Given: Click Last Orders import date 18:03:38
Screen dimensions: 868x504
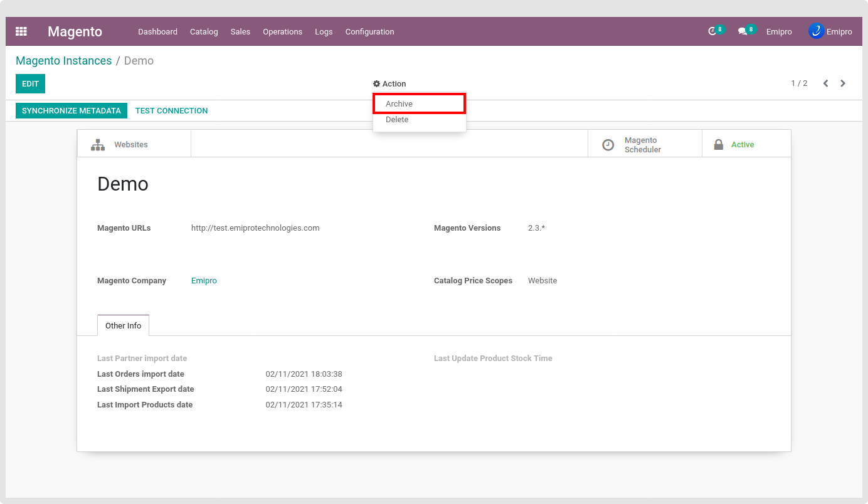Looking at the screenshot, I should click(x=304, y=374).
